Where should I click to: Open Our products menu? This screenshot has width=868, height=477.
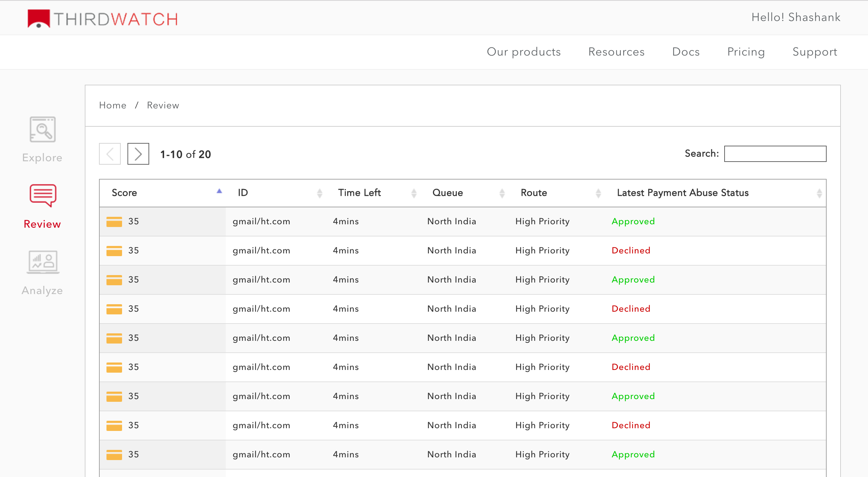coord(524,52)
